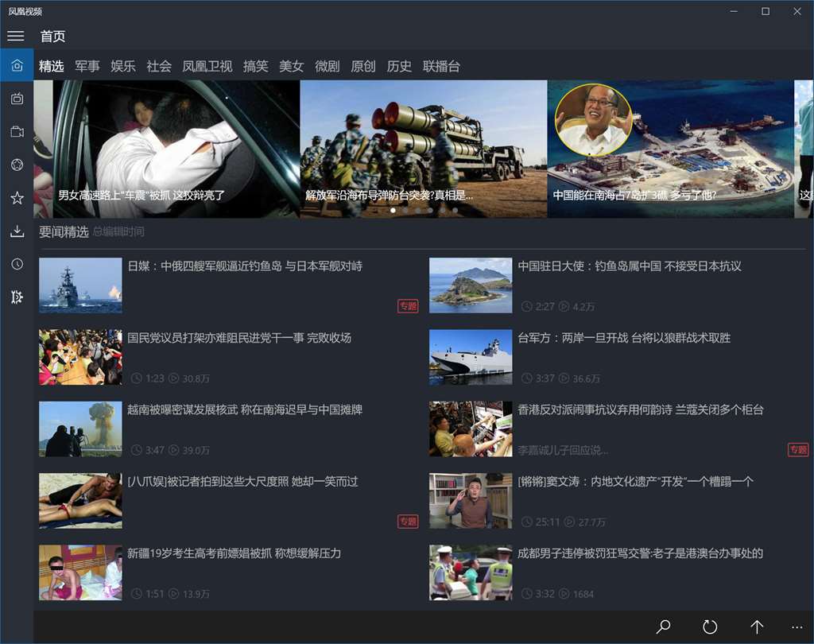Screen dimensions: 814x644
Task: Open banner 中国能在南海占7岛扩3礁
Action: 671,149
